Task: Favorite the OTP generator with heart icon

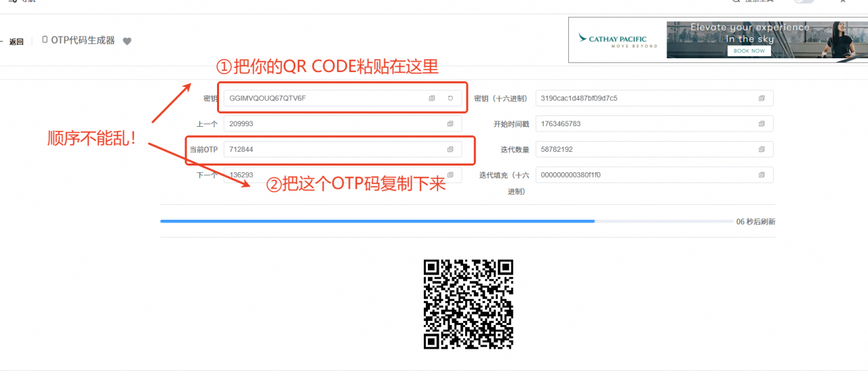Action: (x=127, y=41)
